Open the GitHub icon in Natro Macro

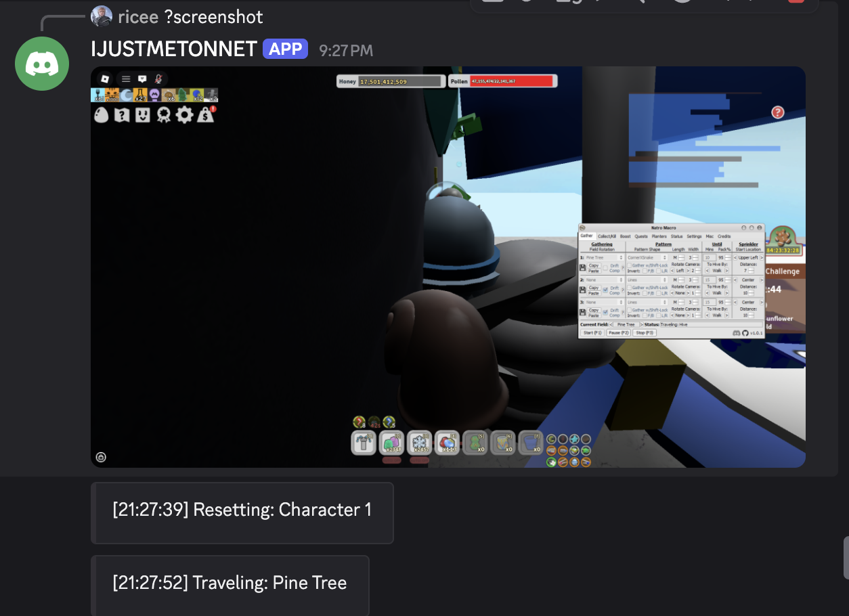click(x=745, y=332)
